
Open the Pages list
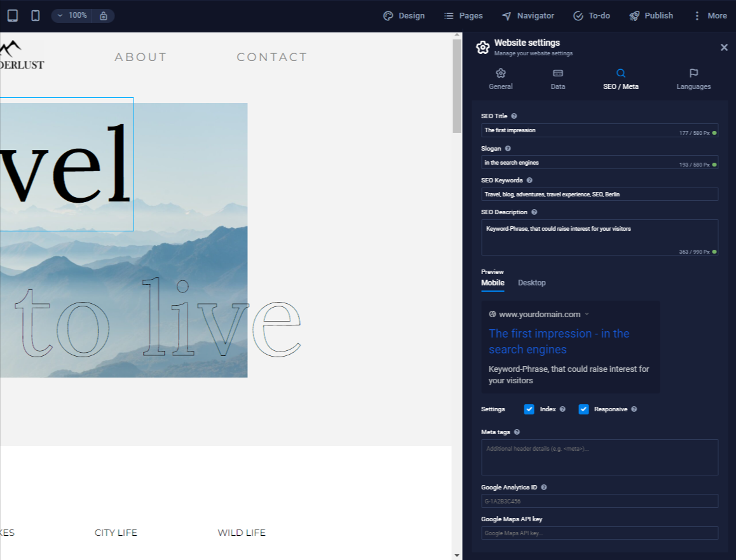(463, 15)
